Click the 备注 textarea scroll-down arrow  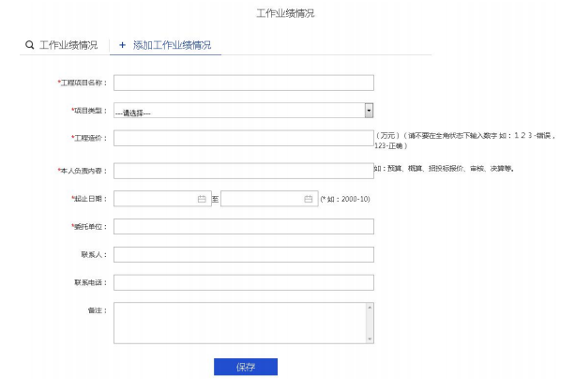(370, 339)
